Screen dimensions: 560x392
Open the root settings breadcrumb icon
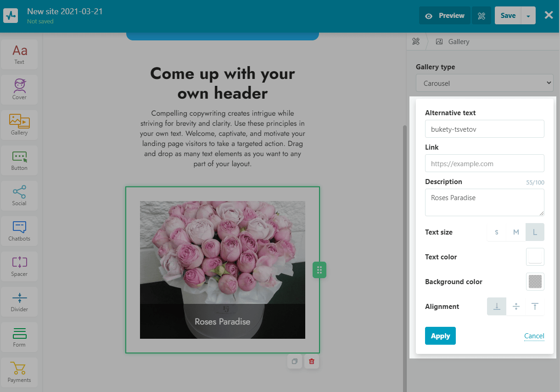click(416, 42)
